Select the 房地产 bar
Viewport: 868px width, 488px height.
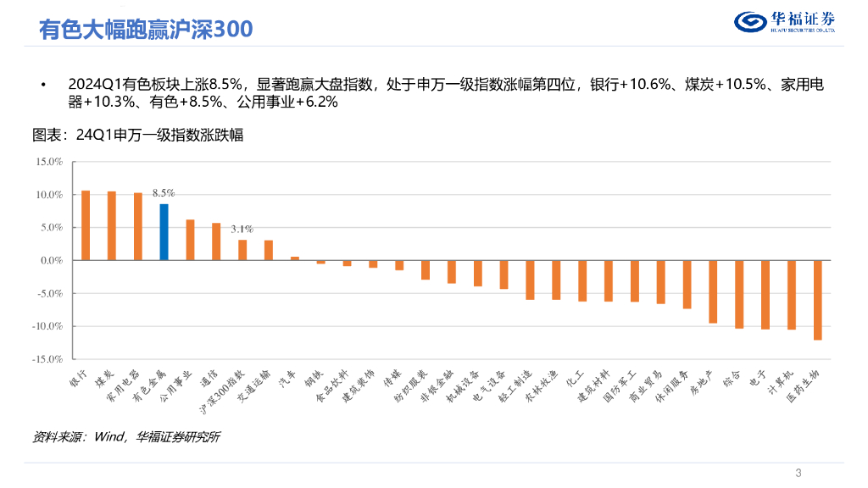pos(713,291)
